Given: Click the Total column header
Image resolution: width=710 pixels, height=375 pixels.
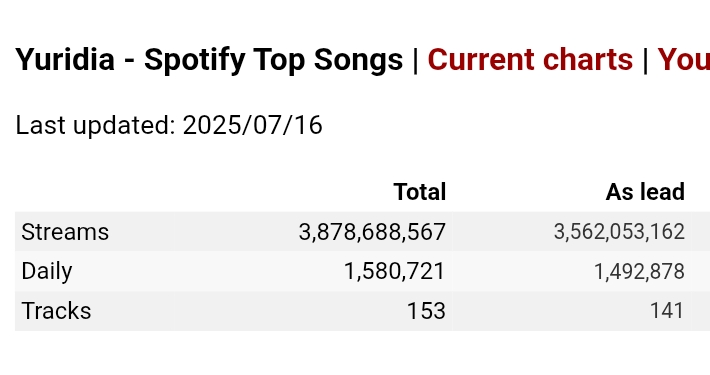Looking at the screenshot, I should point(420,192).
